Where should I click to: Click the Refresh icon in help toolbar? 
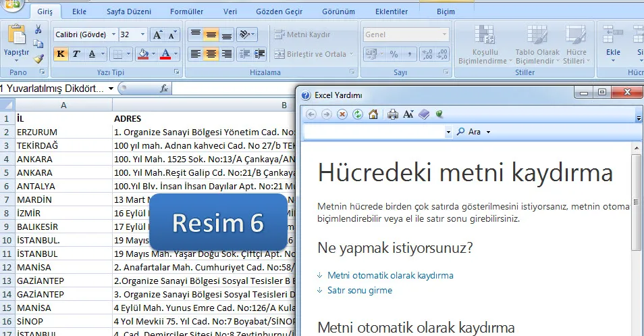coord(358,114)
